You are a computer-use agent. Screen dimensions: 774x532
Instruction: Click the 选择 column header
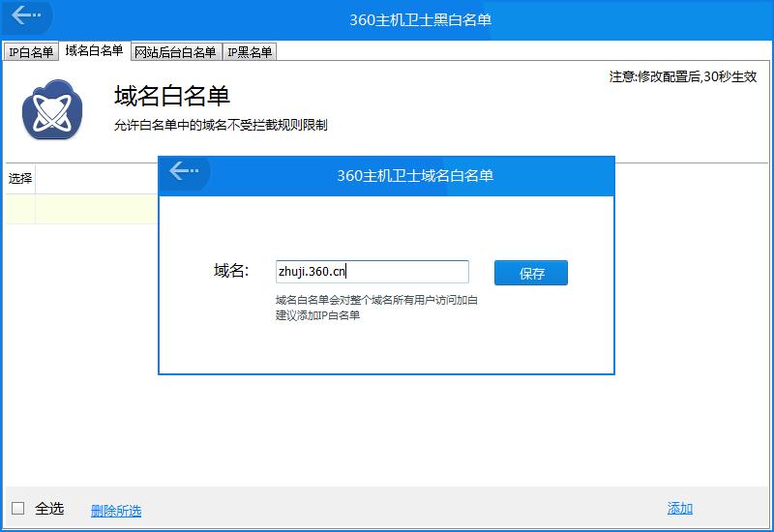[20, 178]
